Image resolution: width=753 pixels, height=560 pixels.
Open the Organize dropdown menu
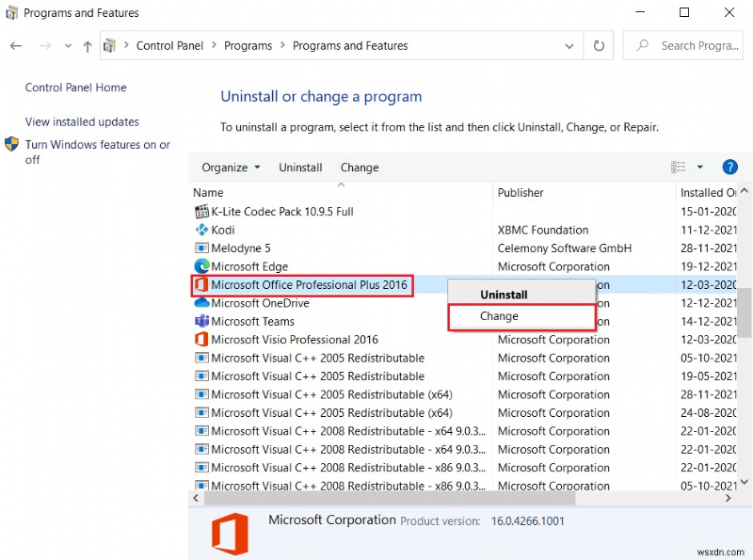[229, 167]
